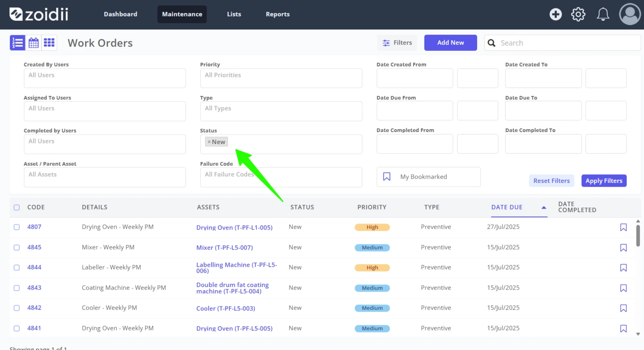644x350 pixels.
Task: Open work order 4807 link
Action: (x=34, y=227)
